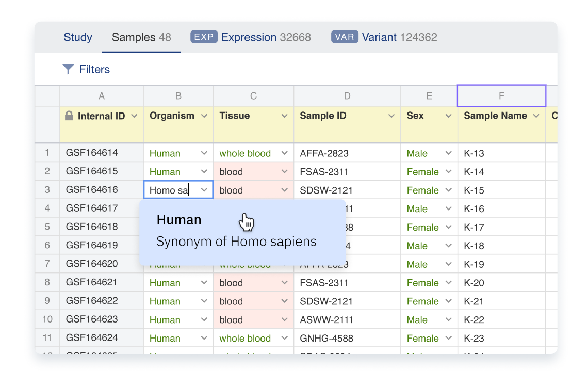The width and height of the screenshot is (588, 386).
Task: Open the Sample Name column header dropdown
Action: click(536, 116)
